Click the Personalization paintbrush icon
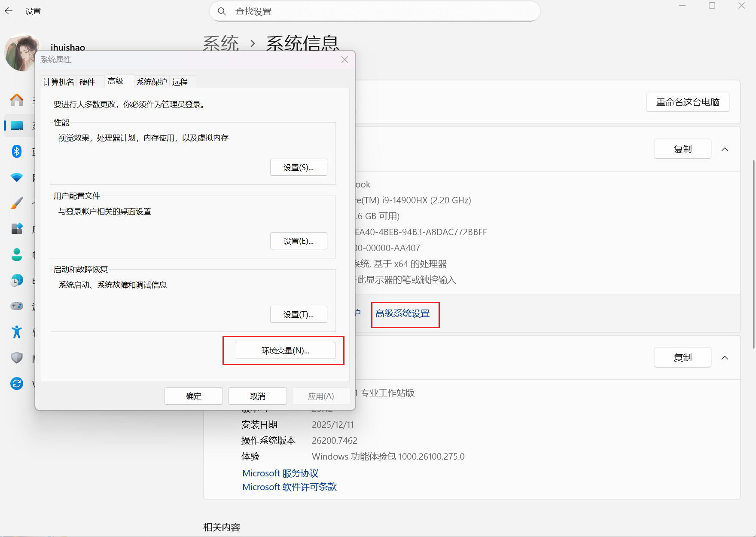Screen dimensions: 756x537 17,203
